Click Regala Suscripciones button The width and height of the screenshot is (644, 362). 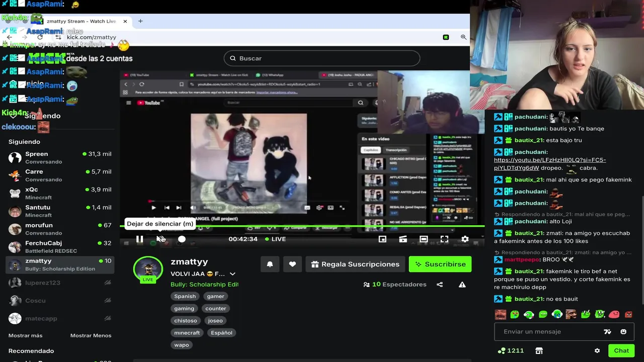click(x=355, y=264)
